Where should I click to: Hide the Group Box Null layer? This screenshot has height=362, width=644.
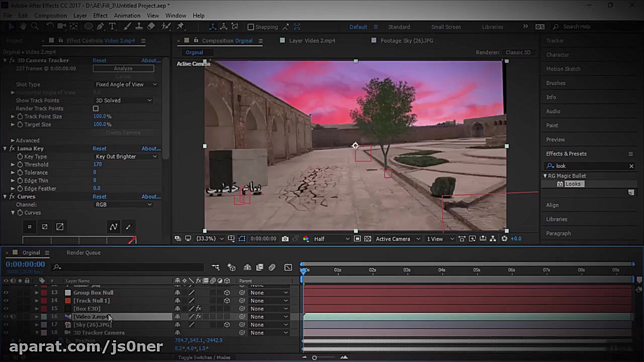point(6,293)
